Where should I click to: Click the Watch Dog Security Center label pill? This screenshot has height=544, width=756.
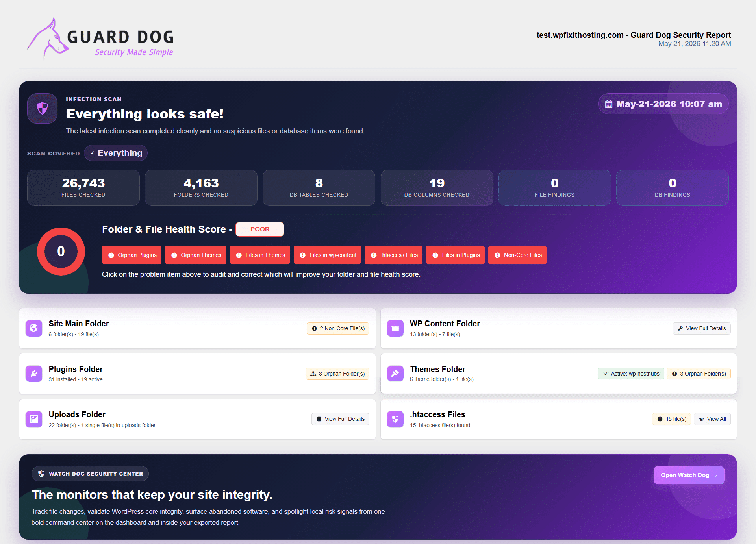coord(90,474)
